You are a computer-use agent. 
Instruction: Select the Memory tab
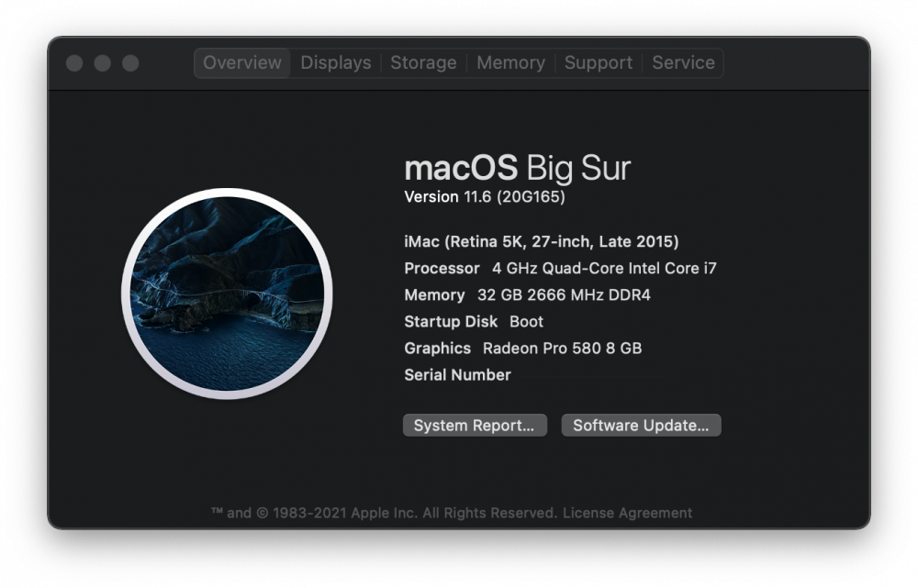point(510,62)
